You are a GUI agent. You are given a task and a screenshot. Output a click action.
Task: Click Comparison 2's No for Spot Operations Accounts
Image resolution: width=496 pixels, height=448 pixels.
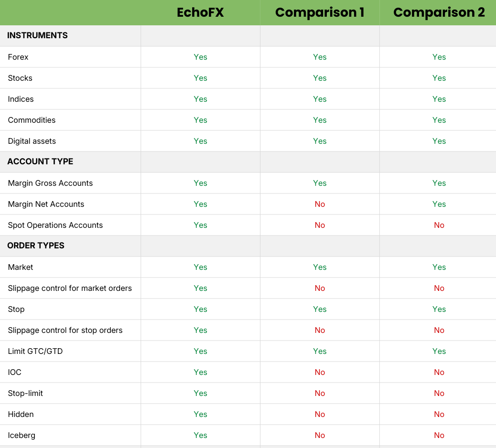tap(439, 225)
